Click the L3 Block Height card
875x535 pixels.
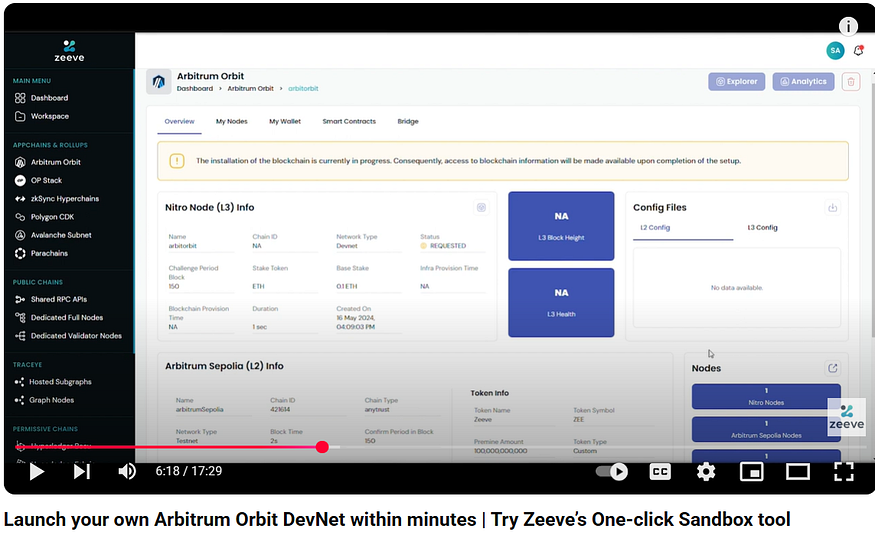pyautogui.click(x=561, y=226)
